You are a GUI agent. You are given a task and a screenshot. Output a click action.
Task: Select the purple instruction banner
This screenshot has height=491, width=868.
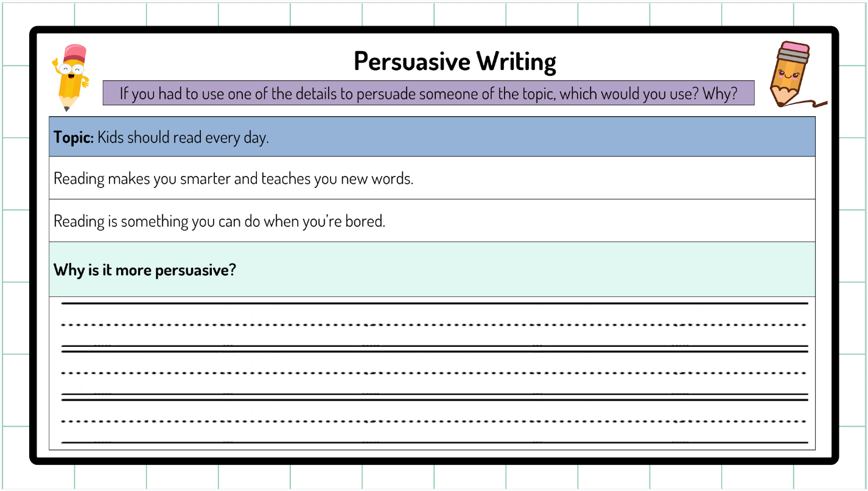428,93
